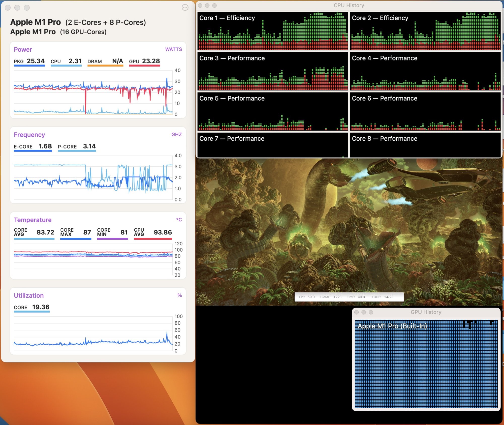Click the P-CORE frequency legend value

click(x=89, y=146)
